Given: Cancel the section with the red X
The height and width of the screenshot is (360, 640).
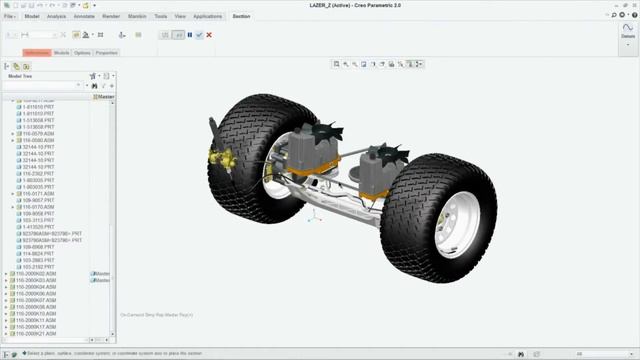Looking at the screenshot, I should [209, 35].
